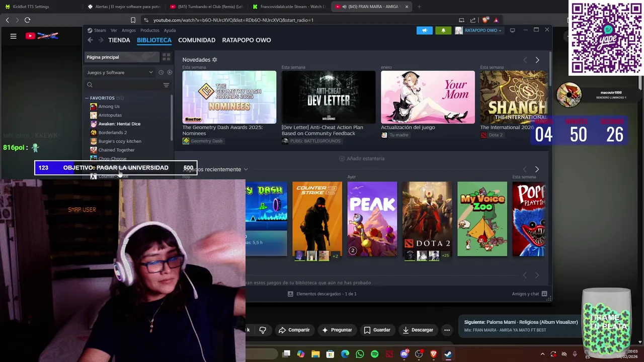Enter Big Picture mode via monitor icon
Image resolution: width=644 pixels, height=362 pixels.
[512, 30]
